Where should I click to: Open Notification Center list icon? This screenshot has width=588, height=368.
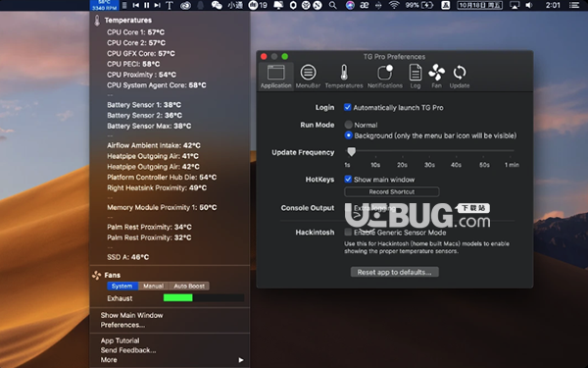coord(574,5)
